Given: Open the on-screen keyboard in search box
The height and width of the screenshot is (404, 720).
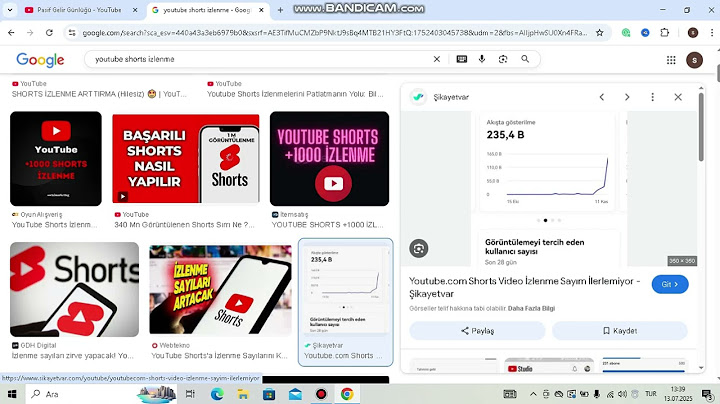Looking at the screenshot, I should click(x=461, y=59).
